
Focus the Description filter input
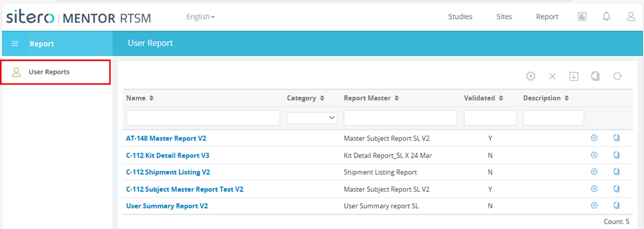point(553,118)
